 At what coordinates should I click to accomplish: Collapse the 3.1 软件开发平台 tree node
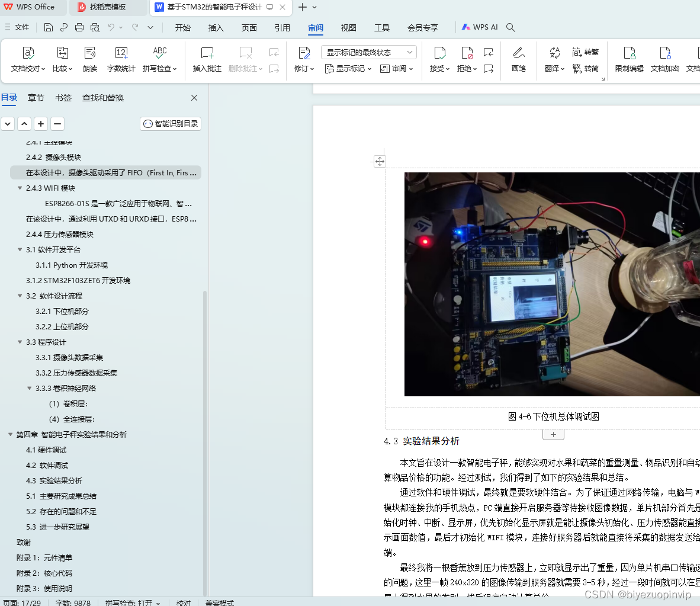click(20, 249)
